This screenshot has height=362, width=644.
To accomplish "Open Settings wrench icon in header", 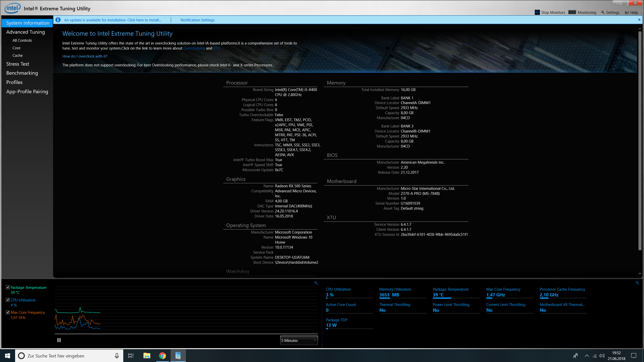I will click(603, 12).
